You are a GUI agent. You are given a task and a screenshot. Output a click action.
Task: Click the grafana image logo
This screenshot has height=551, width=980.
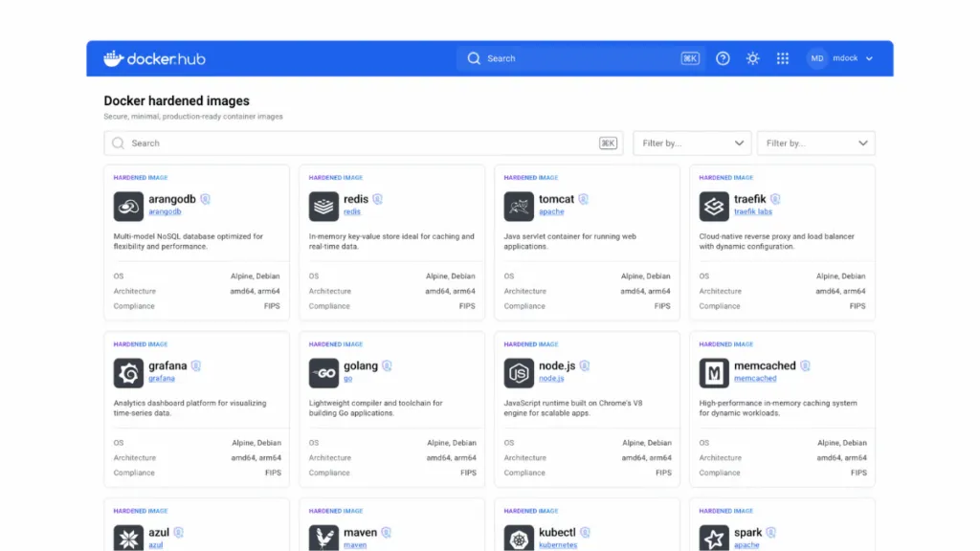point(128,372)
